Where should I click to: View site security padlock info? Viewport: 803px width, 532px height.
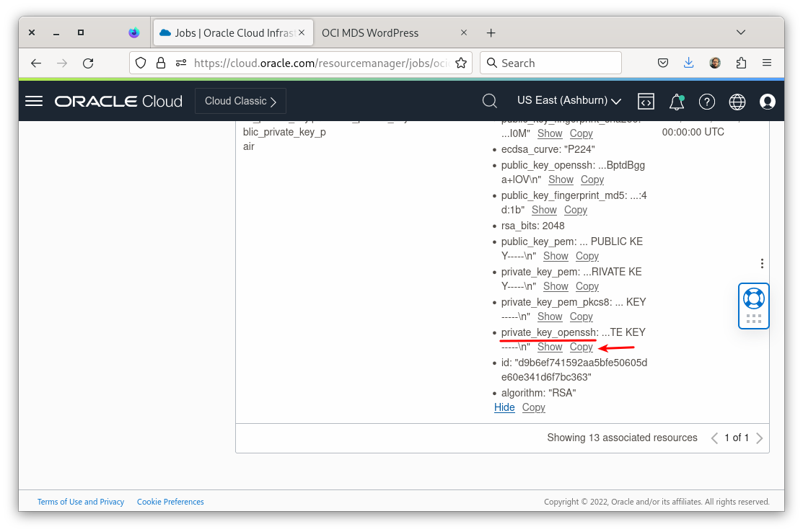pyautogui.click(x=161, y=63)
